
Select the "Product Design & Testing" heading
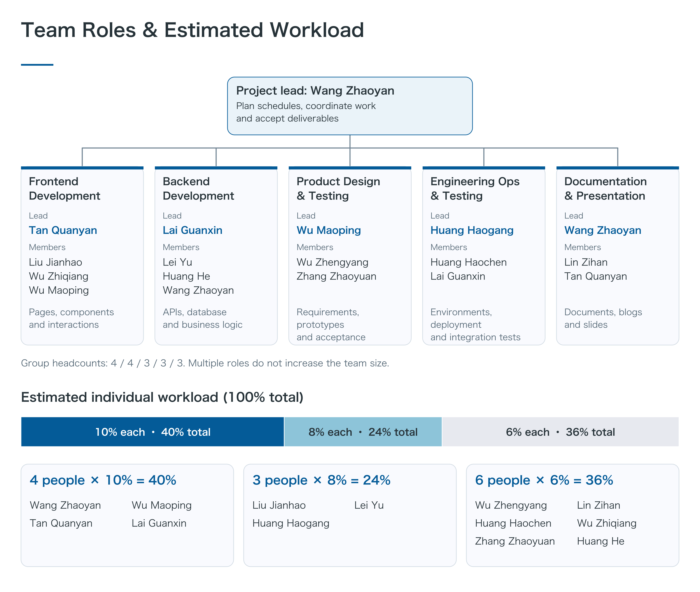click(338, 189)
